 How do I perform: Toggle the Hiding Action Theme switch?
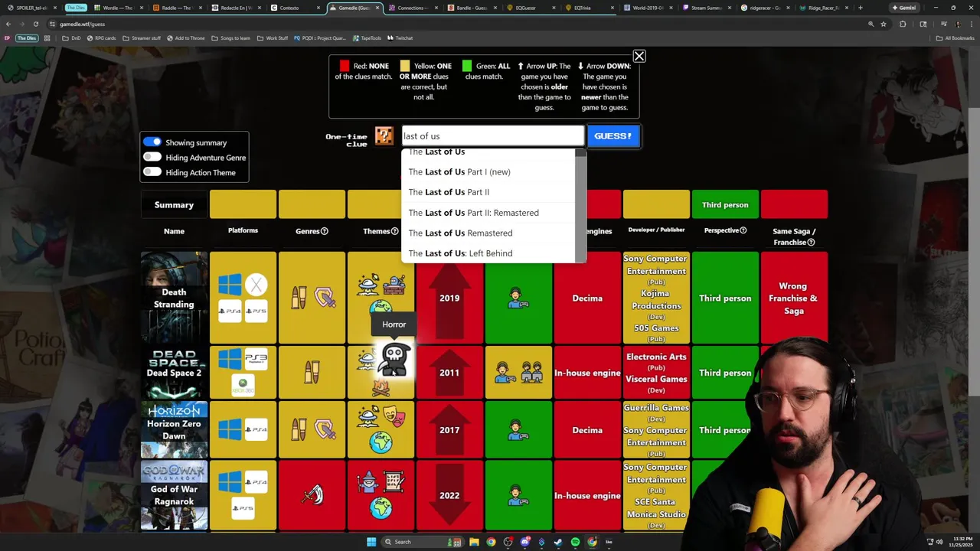tap(152, 172)
